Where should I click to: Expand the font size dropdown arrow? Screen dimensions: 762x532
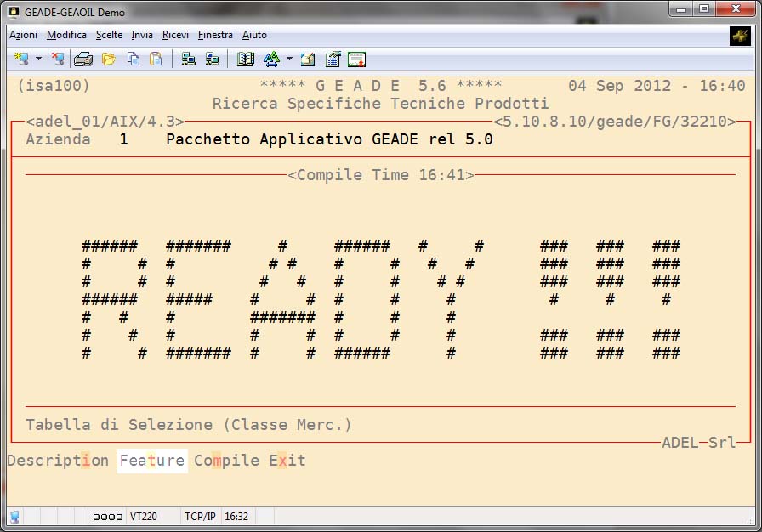289,59
